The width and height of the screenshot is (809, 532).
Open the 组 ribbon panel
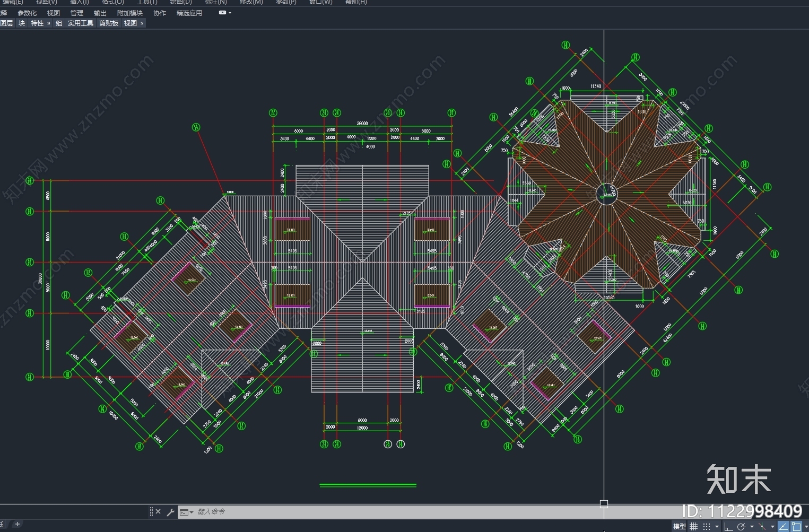tap(59, 23)
